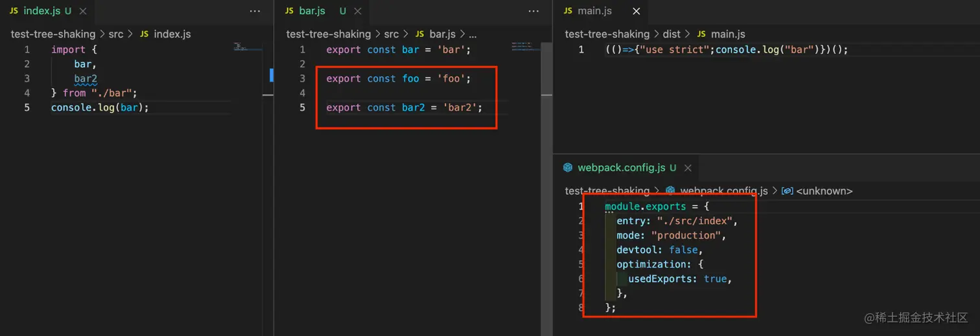Click the JS file icon on main.js tab
The height and width of the screenshot is (336, 980).
point(568,11)
